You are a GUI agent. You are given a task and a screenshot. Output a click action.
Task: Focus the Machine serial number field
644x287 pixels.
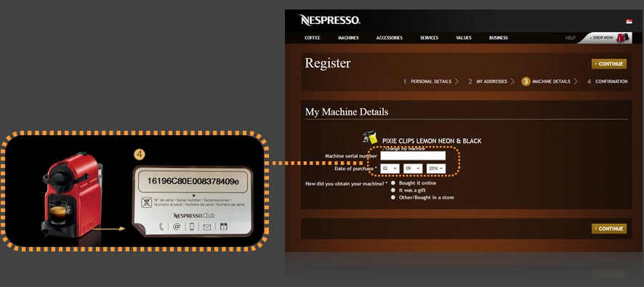click(x=413, y=155)
